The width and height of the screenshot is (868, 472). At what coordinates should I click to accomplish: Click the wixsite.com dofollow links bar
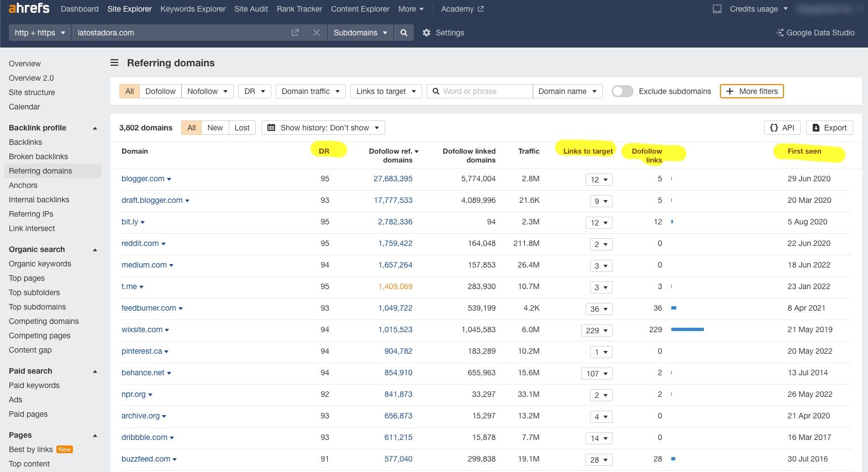(687, 329)
